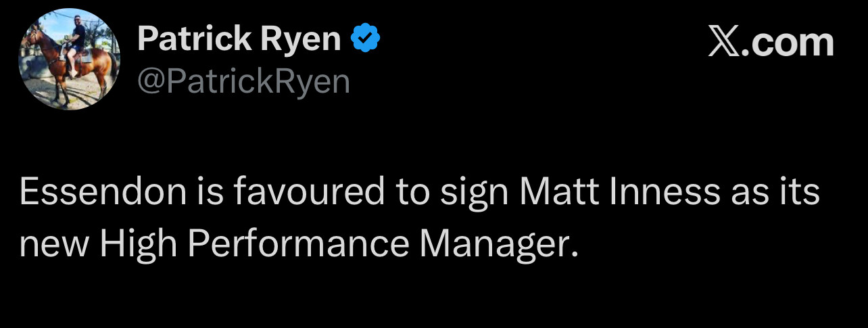Click the @PatrickRyen handle
The width and height of the screenshot is (868, 328).
click(243, 82)
